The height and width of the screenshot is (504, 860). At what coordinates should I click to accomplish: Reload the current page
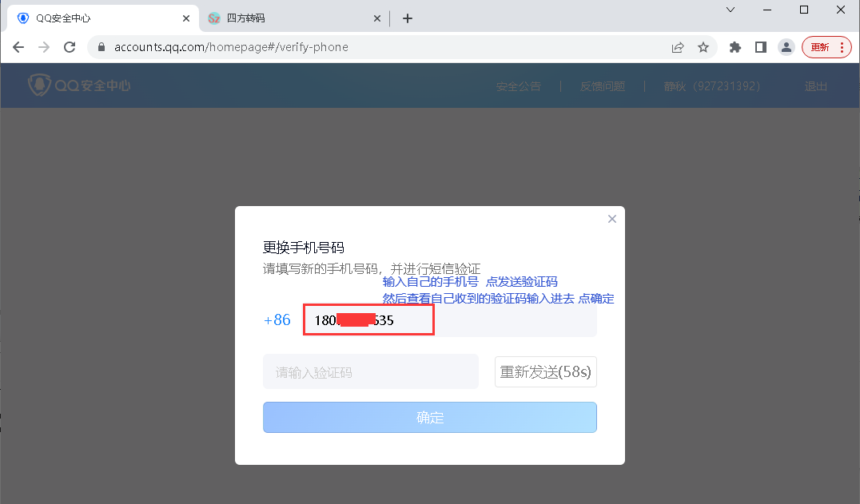point(70,47)
